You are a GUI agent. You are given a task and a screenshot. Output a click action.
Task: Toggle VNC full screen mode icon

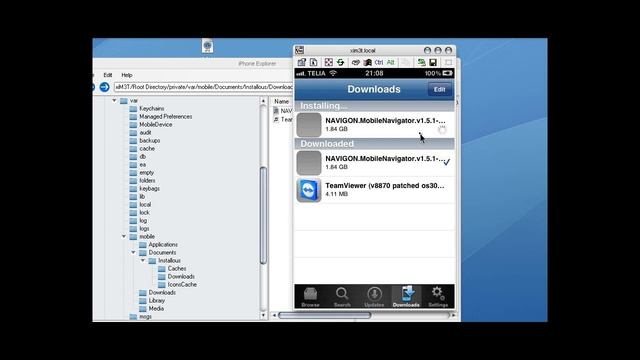[329, 62]
